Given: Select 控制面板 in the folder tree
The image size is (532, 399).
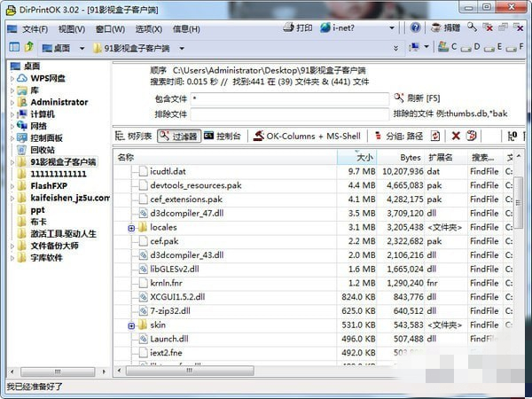Looking at the screenshot, I should pos(46,137).
